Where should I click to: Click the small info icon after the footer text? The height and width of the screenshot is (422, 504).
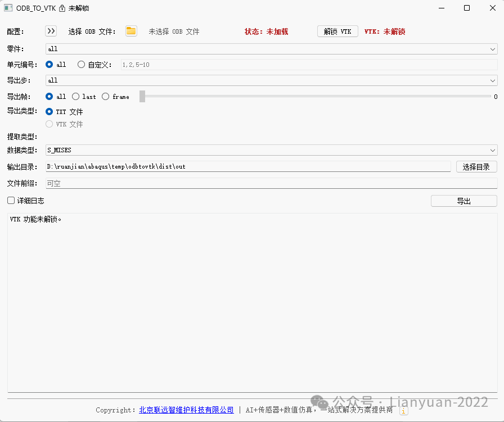click(403, 411)
